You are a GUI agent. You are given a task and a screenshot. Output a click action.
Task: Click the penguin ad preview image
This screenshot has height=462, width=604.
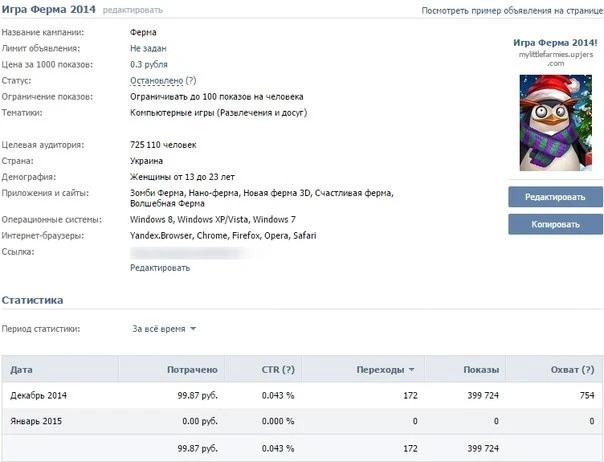click(x=555, y=119)
